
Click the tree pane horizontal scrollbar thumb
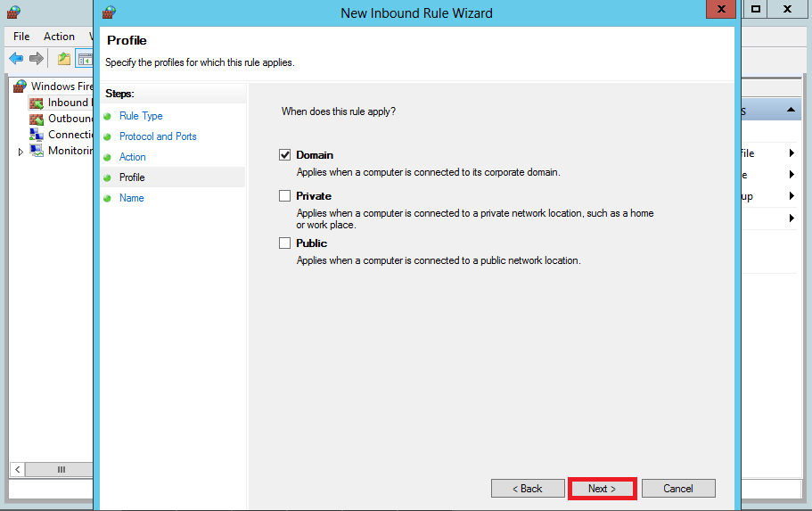[61, 469]
